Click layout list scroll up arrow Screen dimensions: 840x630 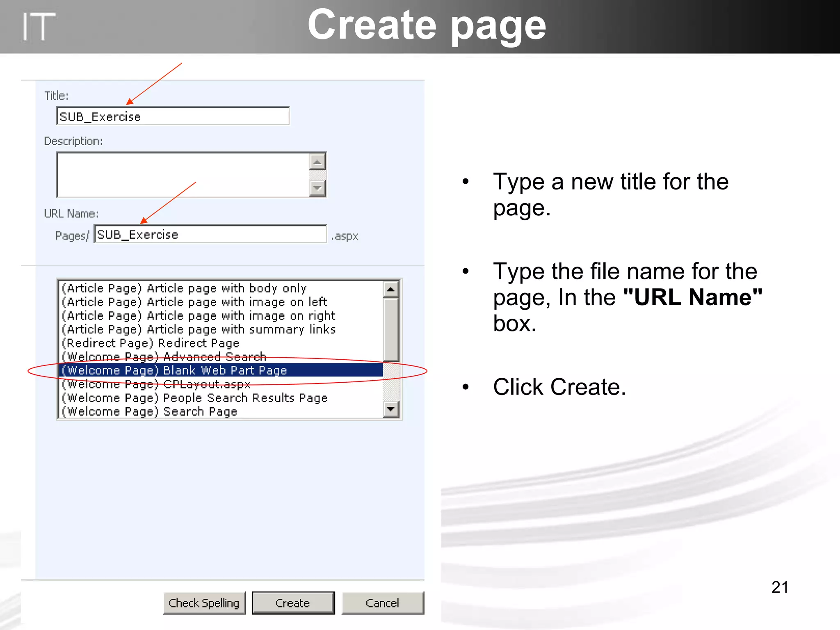tap(391, 289)
